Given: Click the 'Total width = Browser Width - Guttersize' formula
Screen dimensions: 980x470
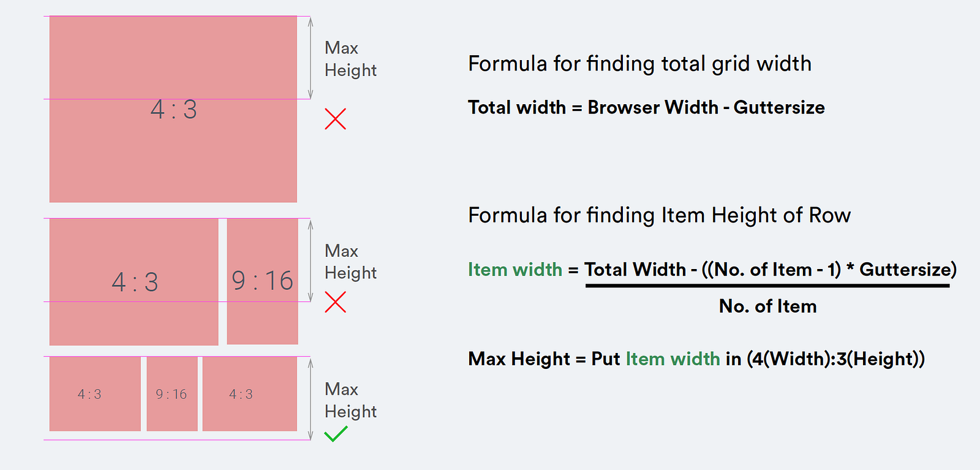Looking at the screenshot, I should tap(646, 107).
